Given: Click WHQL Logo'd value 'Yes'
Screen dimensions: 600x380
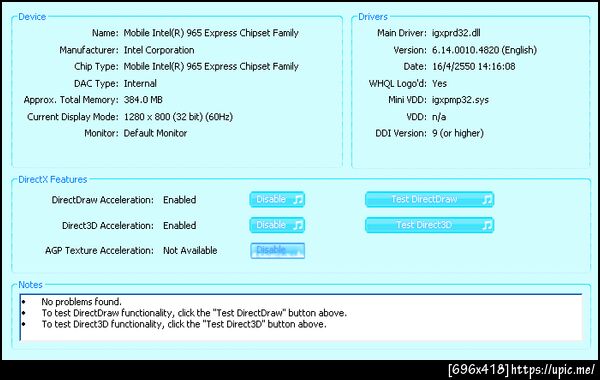Looking at the screenshot, I should [x=439, y=83].
